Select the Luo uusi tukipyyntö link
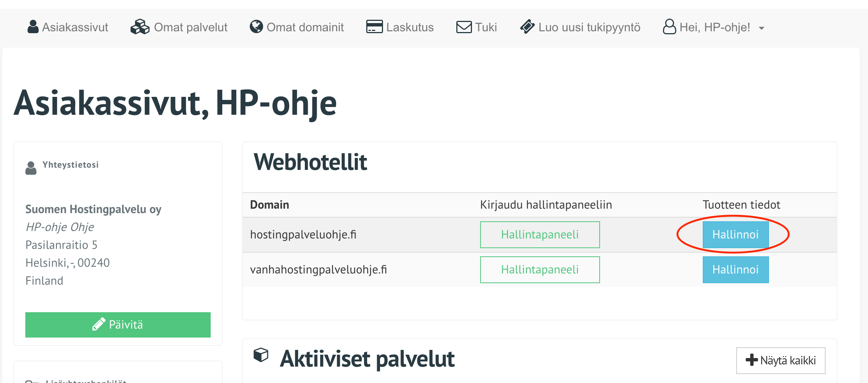868x383 pixels. pos(589,27)
